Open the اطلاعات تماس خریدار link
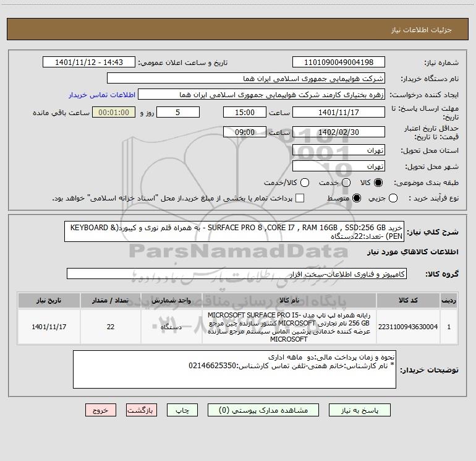Viewport: 476px width, 461px height. [102, 95]
